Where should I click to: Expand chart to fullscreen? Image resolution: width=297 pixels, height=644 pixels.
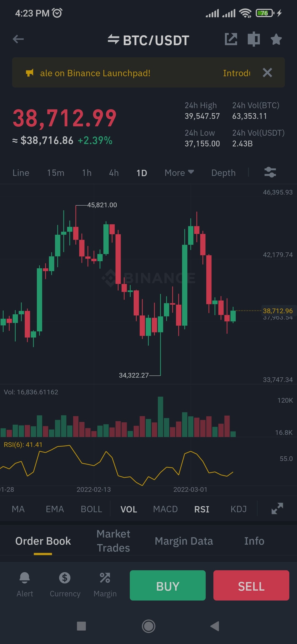277,509
